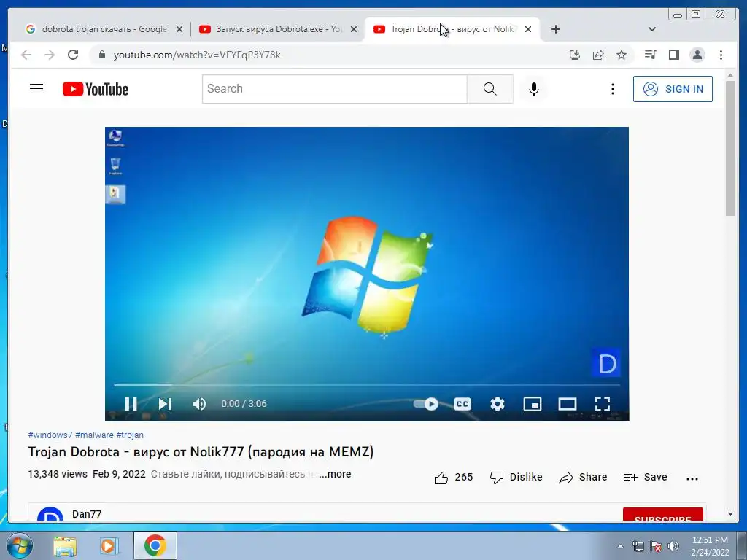Click the SIGN IN button

(672, 89)
